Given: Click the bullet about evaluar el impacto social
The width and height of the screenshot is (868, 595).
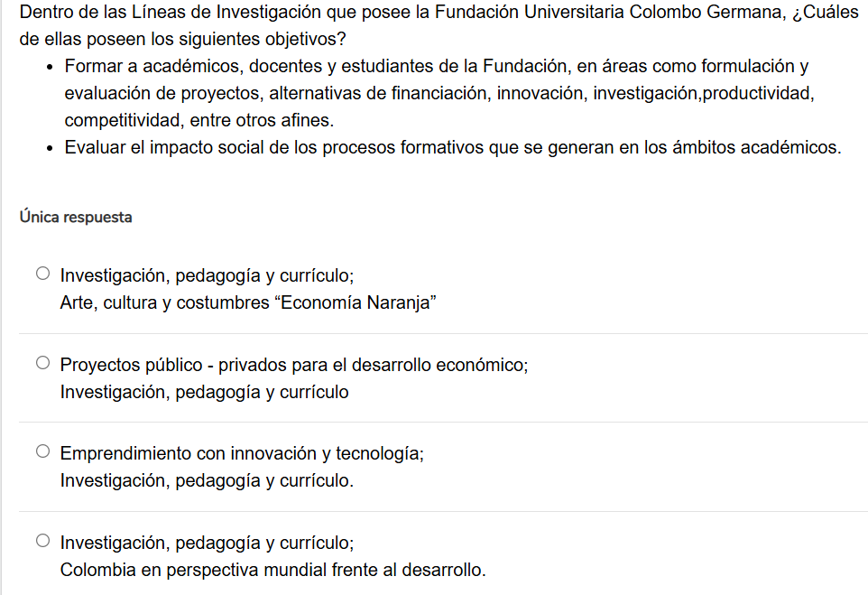Looking at the screenshot, I should [451, 145].
